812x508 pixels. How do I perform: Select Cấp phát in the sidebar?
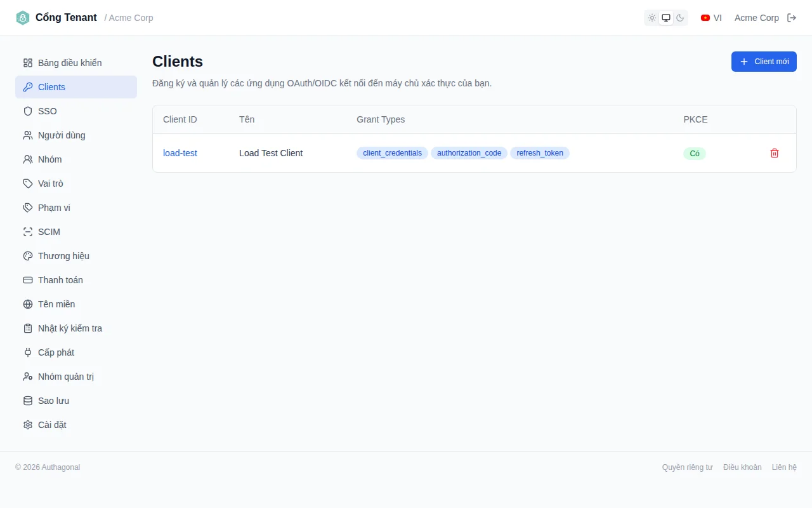tap(76, 352)
